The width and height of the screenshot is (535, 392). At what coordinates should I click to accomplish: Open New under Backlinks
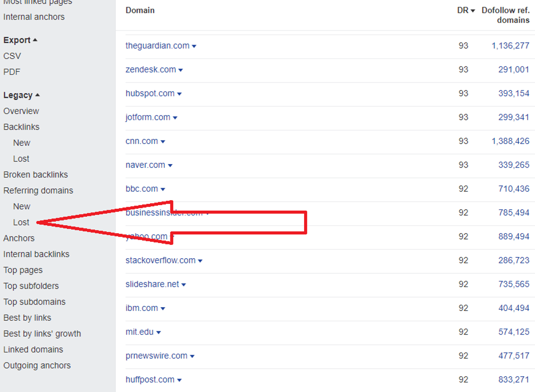pos(22,143)
